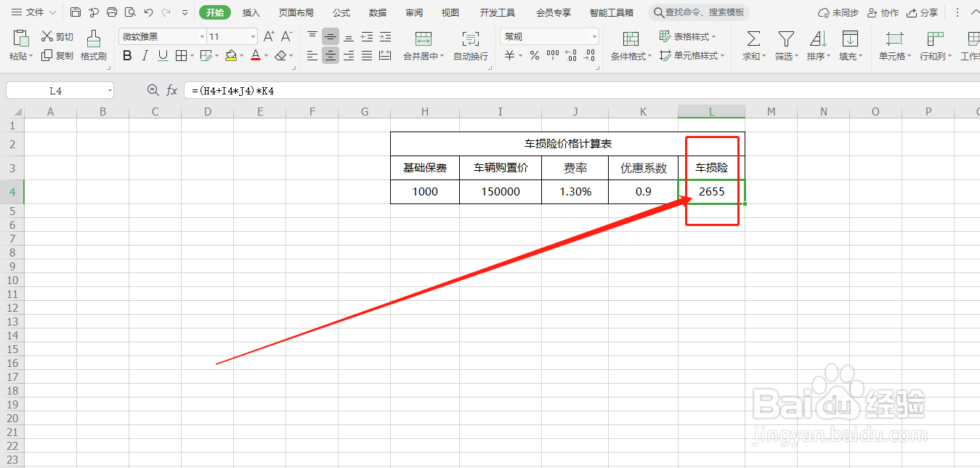Click the undo arrow icon
Image resolution: width=980 pixels, height=468 pixels.
[148, 12]
